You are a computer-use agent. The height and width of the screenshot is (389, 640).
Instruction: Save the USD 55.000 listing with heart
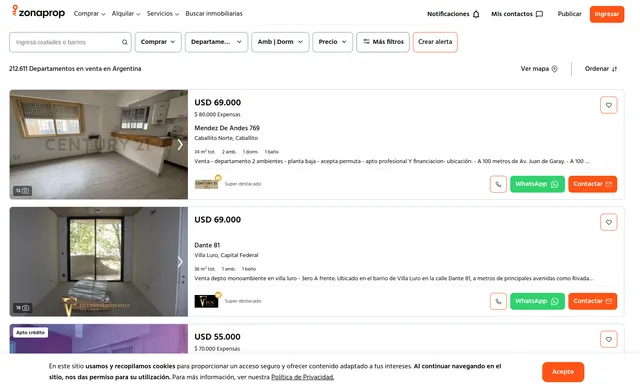(608, 340)
